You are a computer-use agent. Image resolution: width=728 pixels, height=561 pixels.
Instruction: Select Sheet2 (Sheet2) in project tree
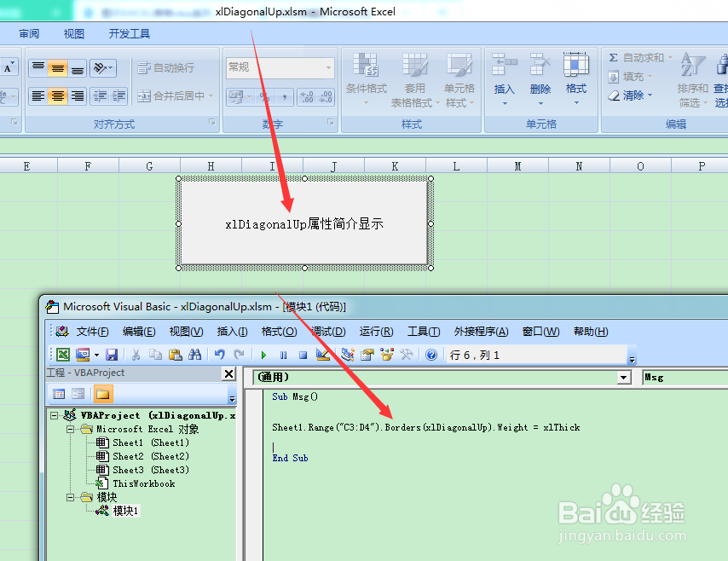(x=150, y=456)
